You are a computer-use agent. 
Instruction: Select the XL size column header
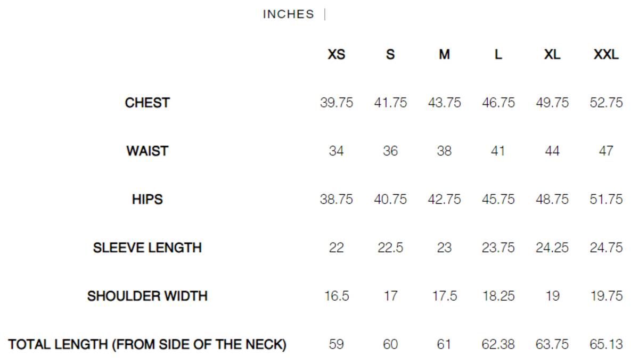tap(552, 54)
